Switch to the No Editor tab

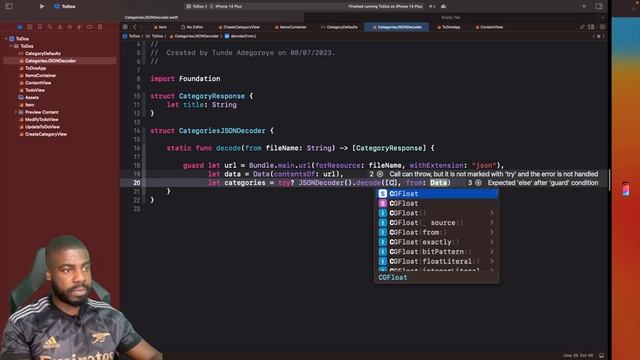[x=192, y=27]
